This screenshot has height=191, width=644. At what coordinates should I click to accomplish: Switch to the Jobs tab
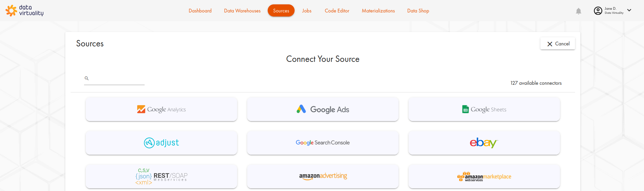click(x=307, y=11)
